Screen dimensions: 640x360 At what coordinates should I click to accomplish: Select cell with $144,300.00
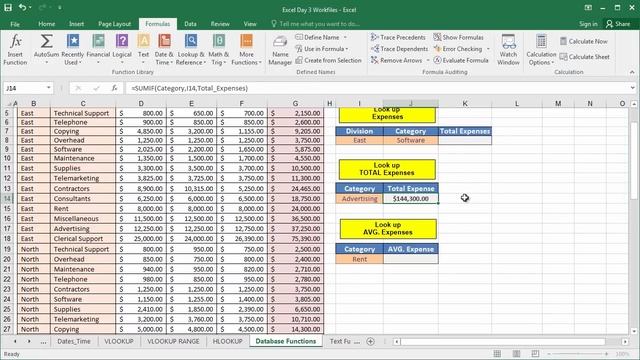click(411, 199)
